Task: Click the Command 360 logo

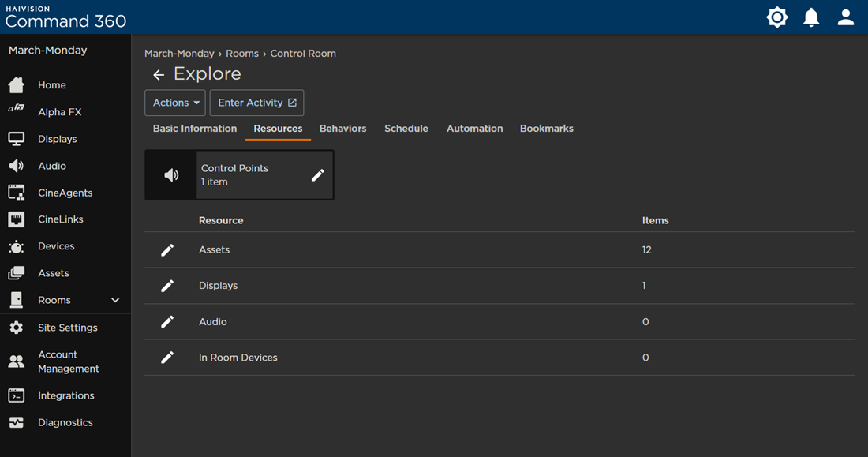Action: pyautogui.click(x=65, y=17)
